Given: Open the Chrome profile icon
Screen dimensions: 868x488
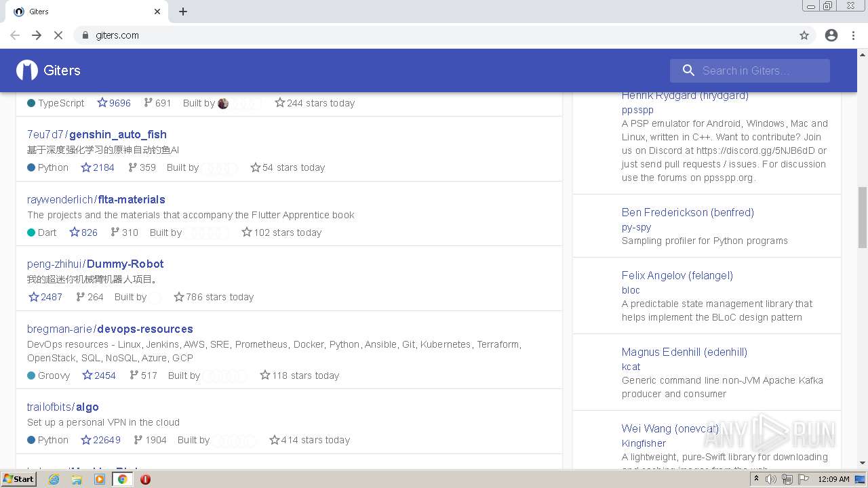Looking at the screenshot, I should (831, 35).
